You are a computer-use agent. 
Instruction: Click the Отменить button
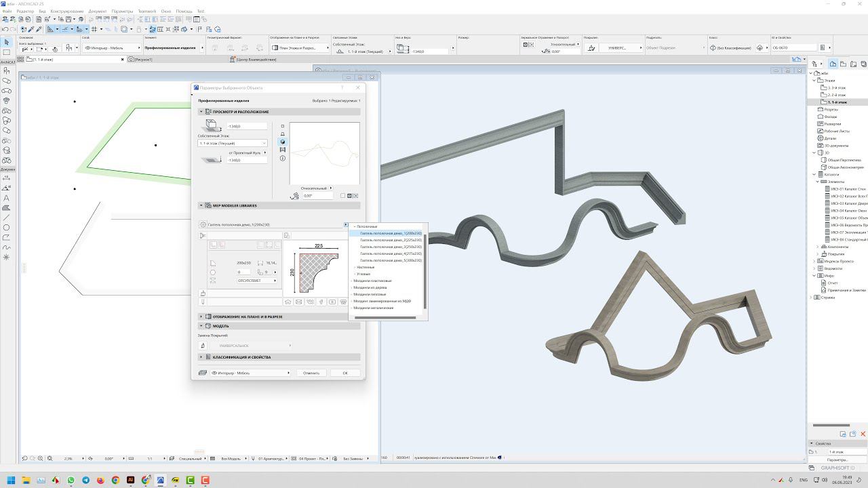(311, 373)
